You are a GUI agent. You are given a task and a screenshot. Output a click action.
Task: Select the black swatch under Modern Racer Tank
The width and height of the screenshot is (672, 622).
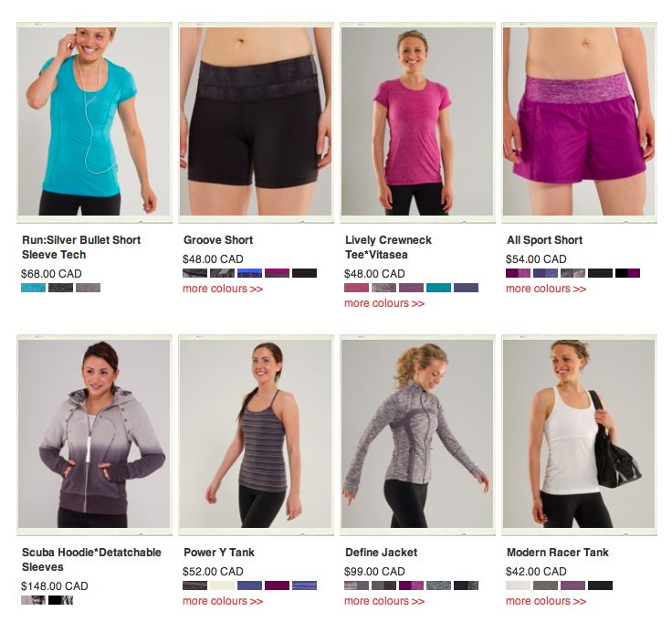click(x=601, y=585)
